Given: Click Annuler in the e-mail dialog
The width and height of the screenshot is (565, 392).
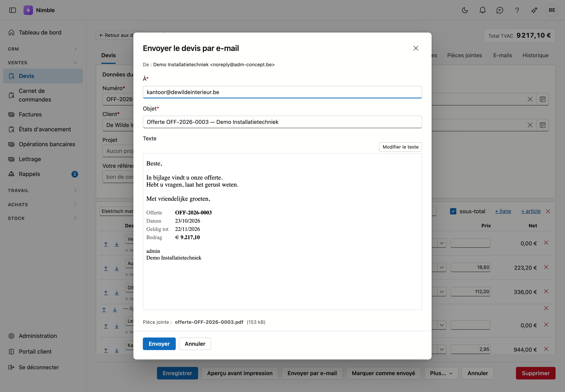Looking at the screenshot, I should [x=195, y=344].
